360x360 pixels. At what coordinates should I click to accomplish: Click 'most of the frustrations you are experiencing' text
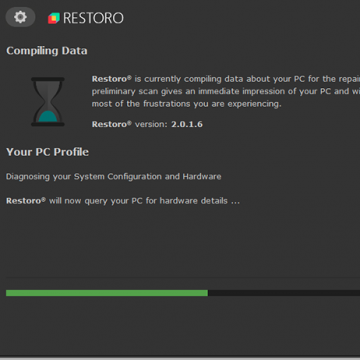coord(186,104)
